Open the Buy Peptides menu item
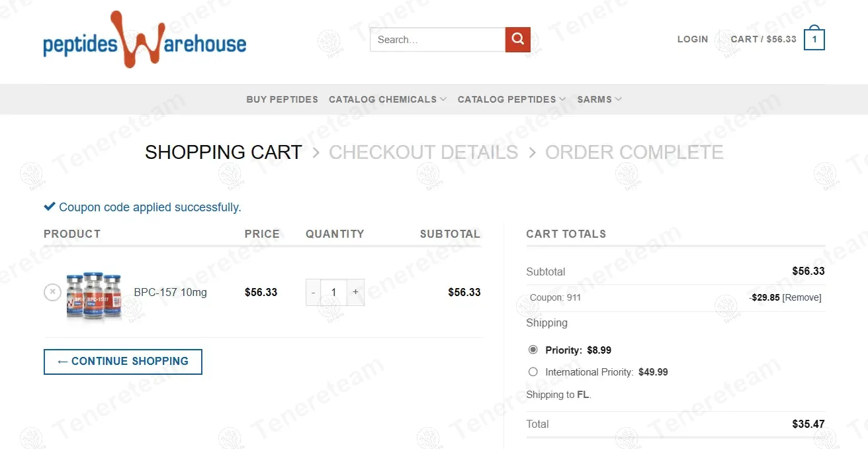The height and width of the screenshot is (449, 868). click(x=282, y=99)
